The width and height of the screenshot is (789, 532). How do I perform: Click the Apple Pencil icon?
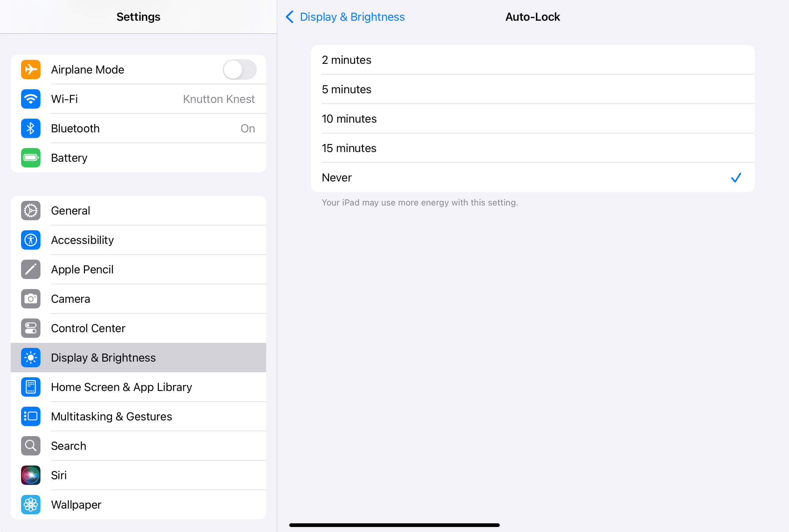click(30, 269)
